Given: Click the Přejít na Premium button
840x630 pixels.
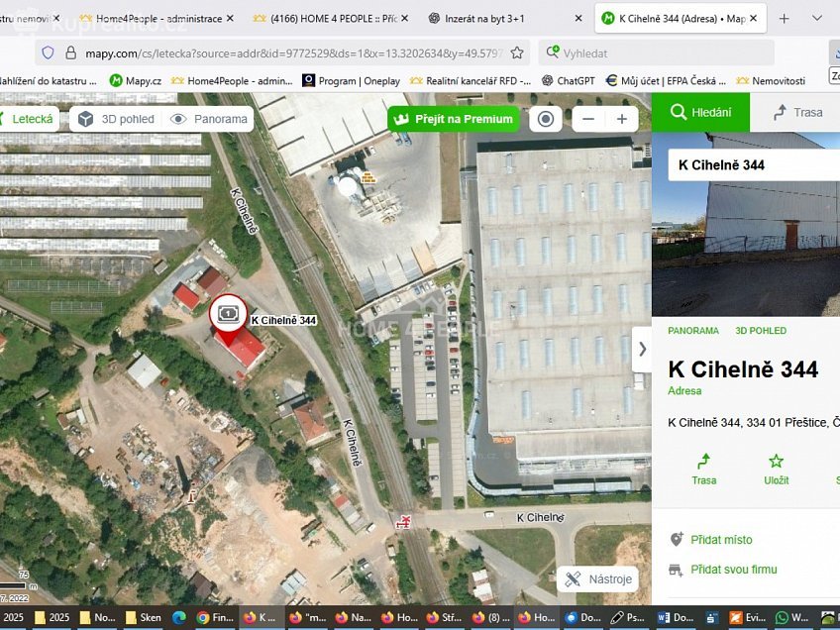Looking at the screenshot, I should [x=453, y=118].
